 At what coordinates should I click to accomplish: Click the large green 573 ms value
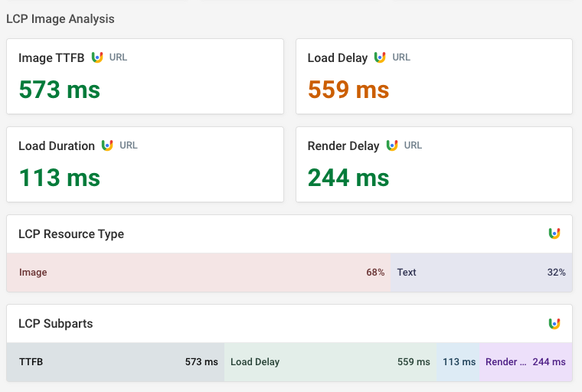60,90
